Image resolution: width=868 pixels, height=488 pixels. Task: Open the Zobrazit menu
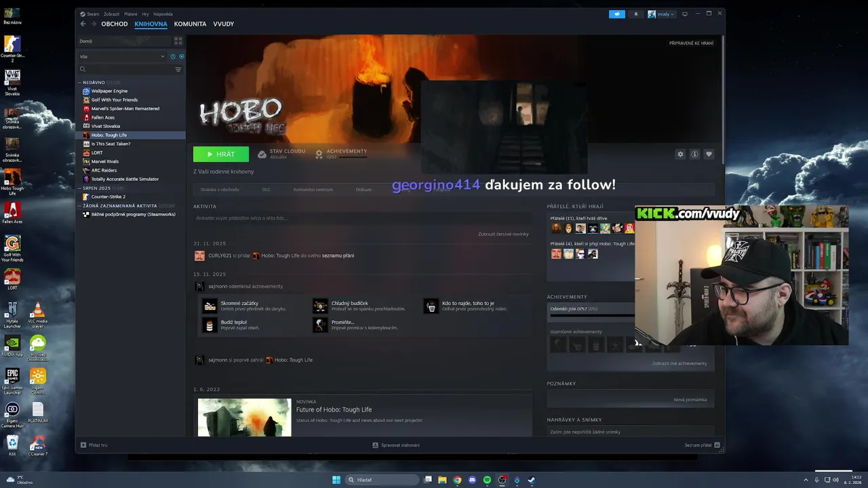[111, 14]
